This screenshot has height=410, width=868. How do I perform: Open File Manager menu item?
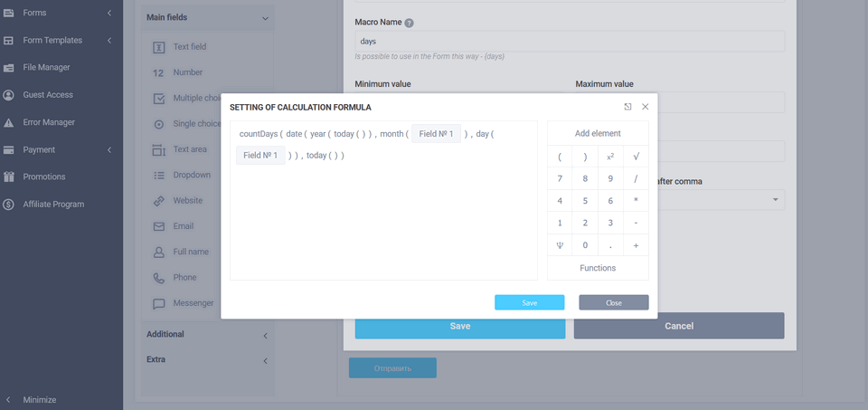(x=46, y=68)
